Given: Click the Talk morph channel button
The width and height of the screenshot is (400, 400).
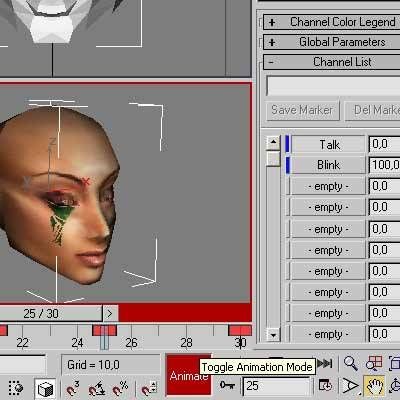Looking at the screenshot, I should point(328,145).
